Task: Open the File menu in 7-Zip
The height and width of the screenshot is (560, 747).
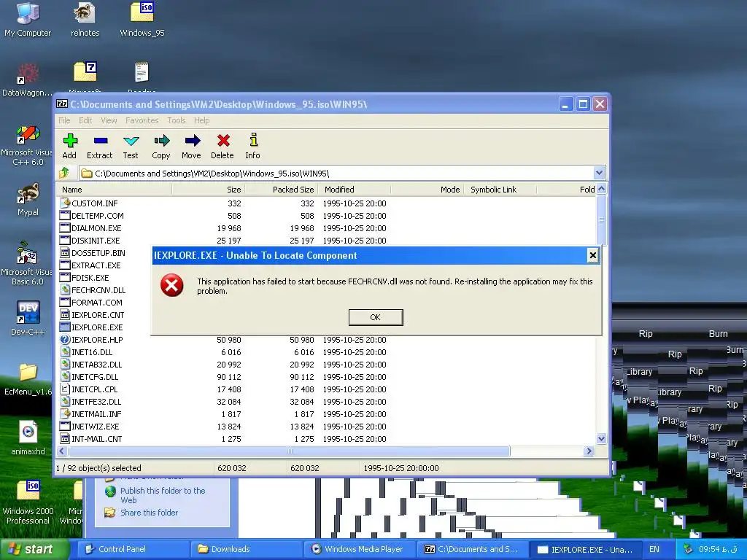Action: pos(64,120)
